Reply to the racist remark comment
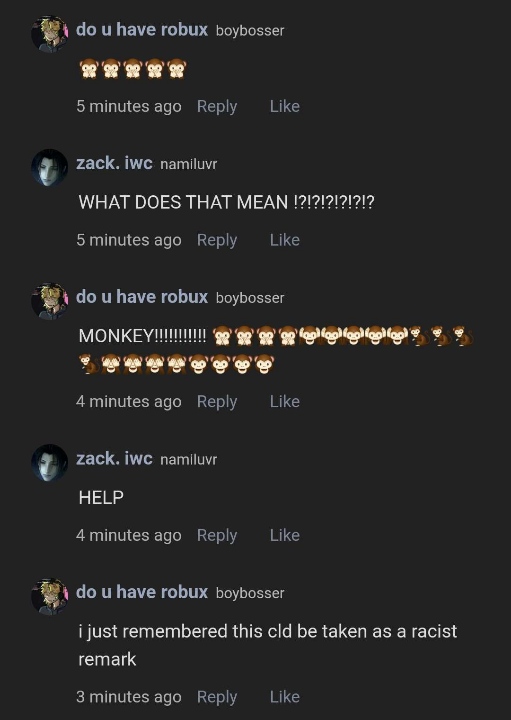The width and height of the screenshot is (511, 720). pos(217,697)
